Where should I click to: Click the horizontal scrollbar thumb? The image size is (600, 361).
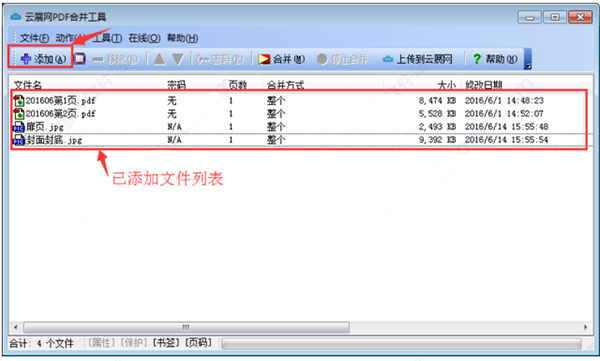pos(186,327)
